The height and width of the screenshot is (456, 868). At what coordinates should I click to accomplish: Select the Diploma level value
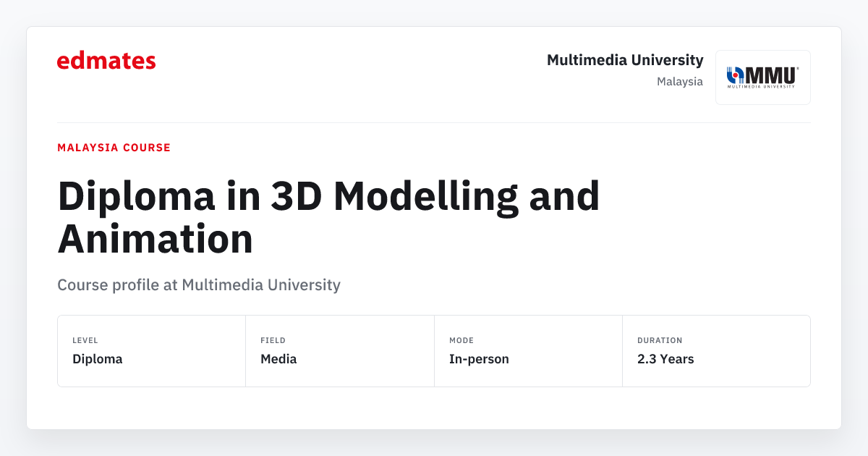(98, 359)
